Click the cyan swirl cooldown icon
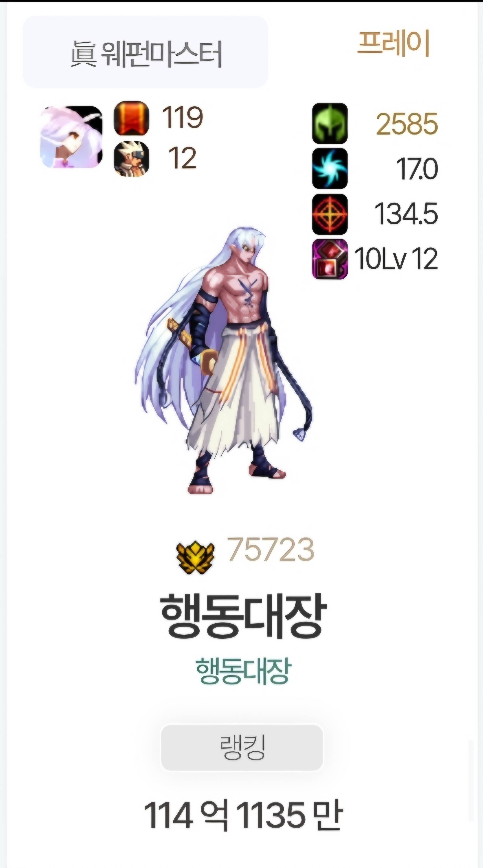This screenshot has height=868, width=483. click(x=330, y=168)
